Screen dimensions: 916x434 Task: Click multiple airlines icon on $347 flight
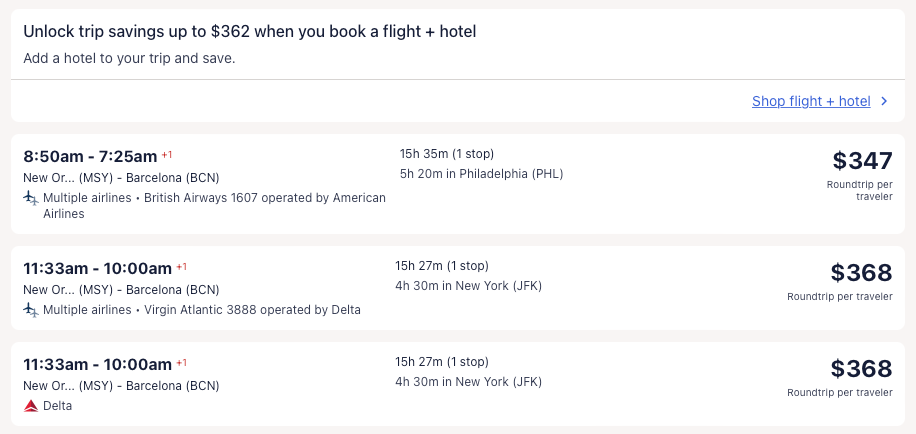point(31,198)
